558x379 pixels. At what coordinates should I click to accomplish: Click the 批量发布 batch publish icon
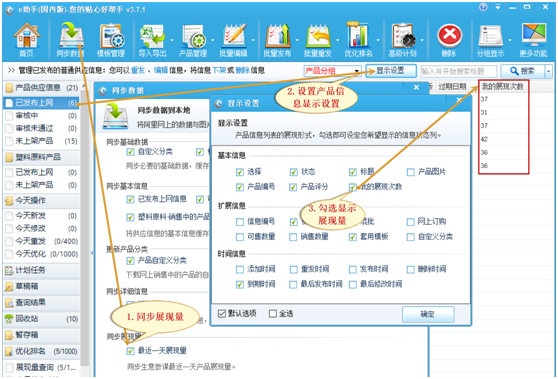tap(278, 39)
